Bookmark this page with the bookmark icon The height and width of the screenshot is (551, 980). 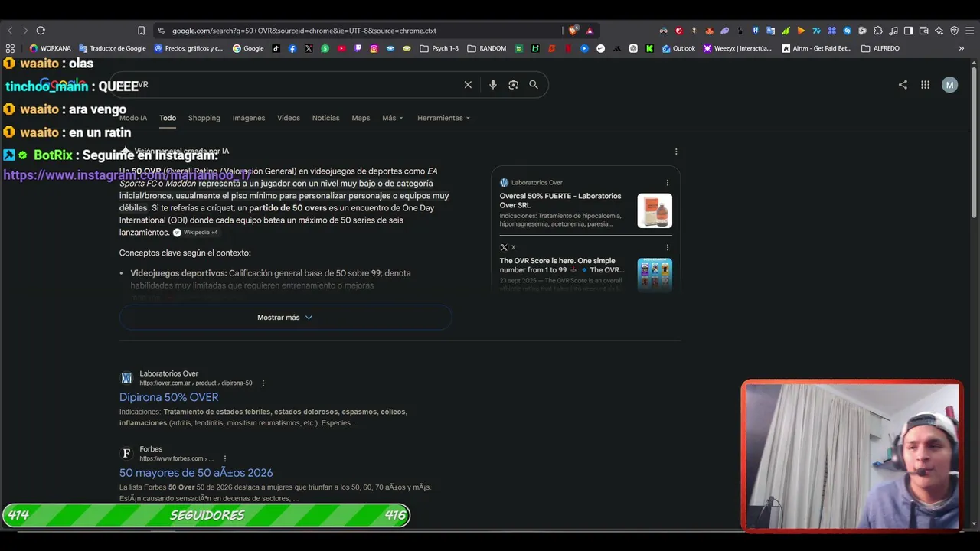pos(141,31)
